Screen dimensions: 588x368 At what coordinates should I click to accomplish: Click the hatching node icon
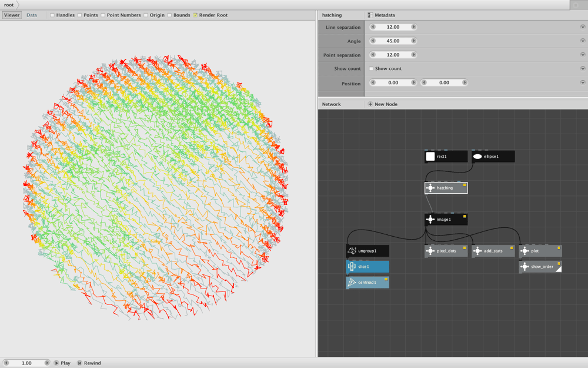point(430,188)
